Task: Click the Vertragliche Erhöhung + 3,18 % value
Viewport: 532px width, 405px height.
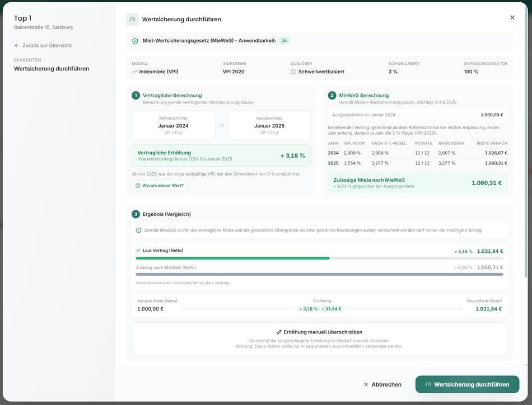Action: click(293, 156)
